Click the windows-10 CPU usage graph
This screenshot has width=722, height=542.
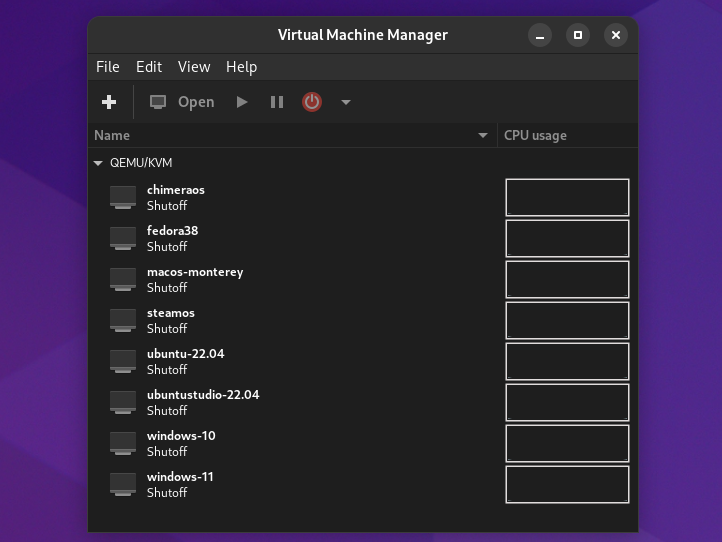[567, 443]
